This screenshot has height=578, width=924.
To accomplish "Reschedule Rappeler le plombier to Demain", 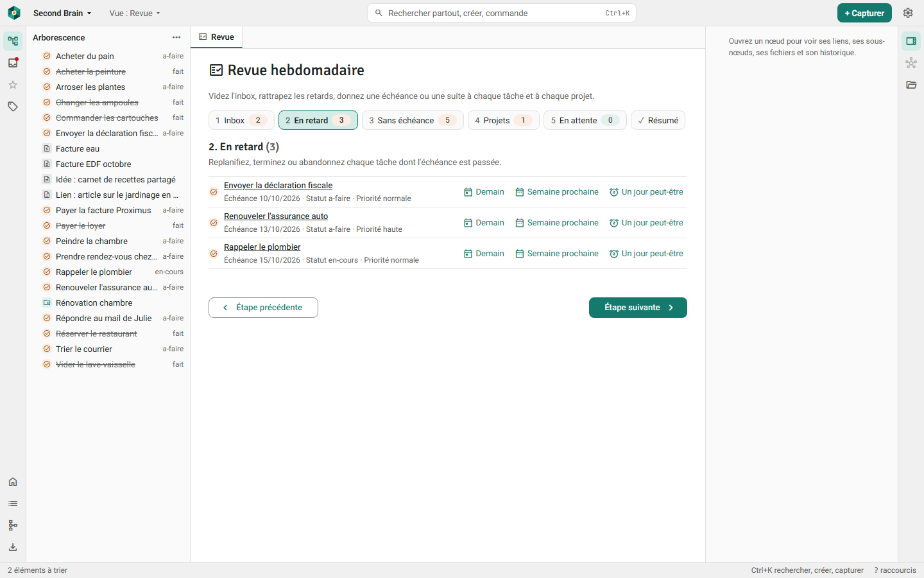I will [x=484, y=254].
